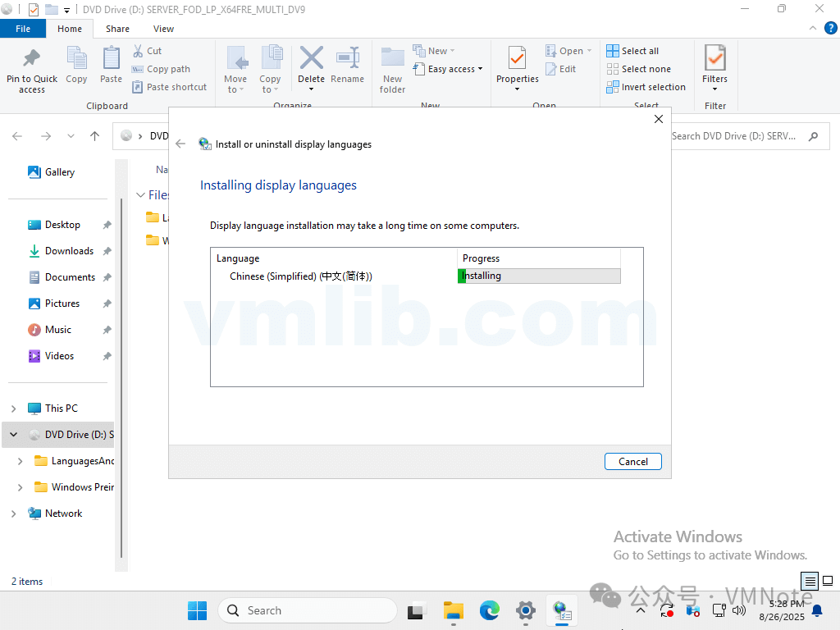Click Invert selection in the ribbon

pos(646,87)
